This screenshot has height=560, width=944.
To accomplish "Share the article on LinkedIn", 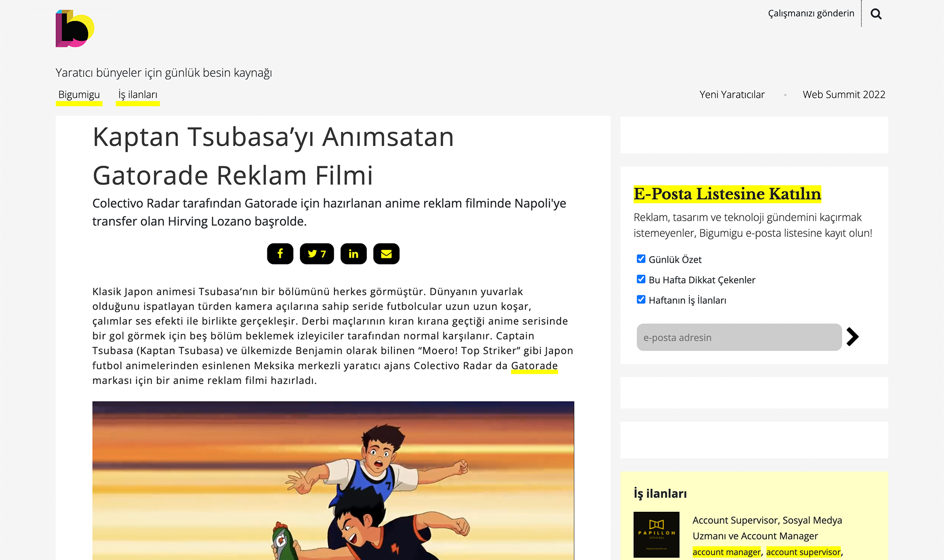I will [x=354, y=254].
